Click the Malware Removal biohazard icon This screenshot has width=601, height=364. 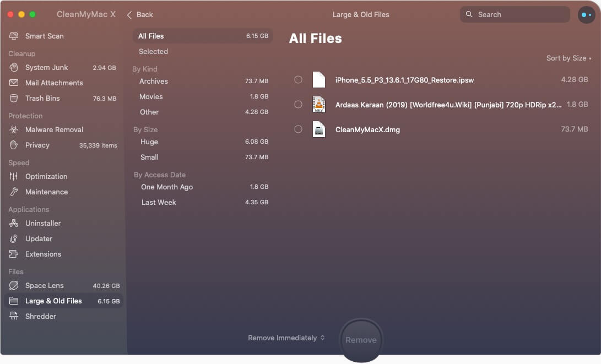(14, 129)
